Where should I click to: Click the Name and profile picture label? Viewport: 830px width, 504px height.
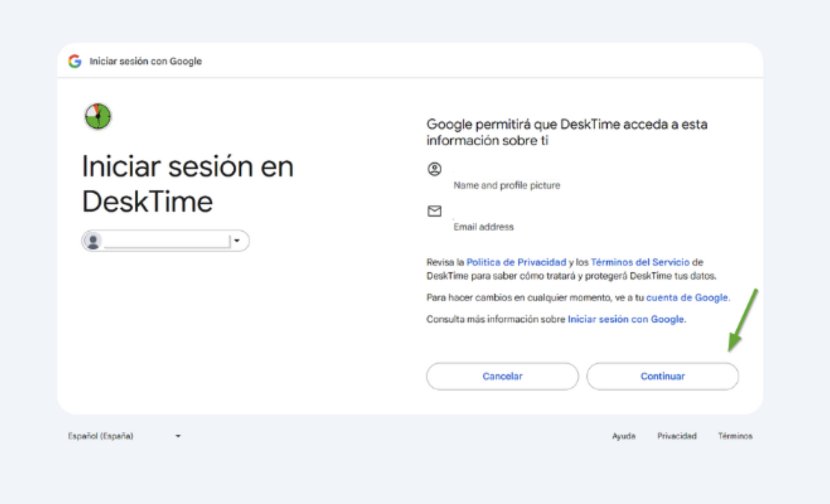click(506, 186)
